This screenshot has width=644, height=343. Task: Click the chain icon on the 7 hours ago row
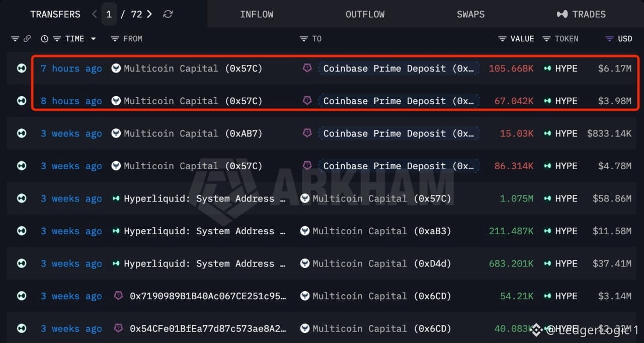point(22,68)
